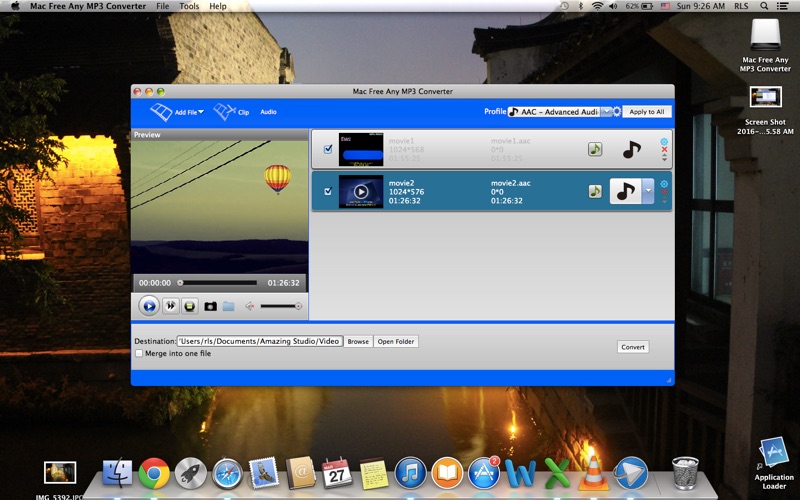The image size is (800, 500).
Task: Select the movie1 video thumbnail
Action: [x=361, y=149]
